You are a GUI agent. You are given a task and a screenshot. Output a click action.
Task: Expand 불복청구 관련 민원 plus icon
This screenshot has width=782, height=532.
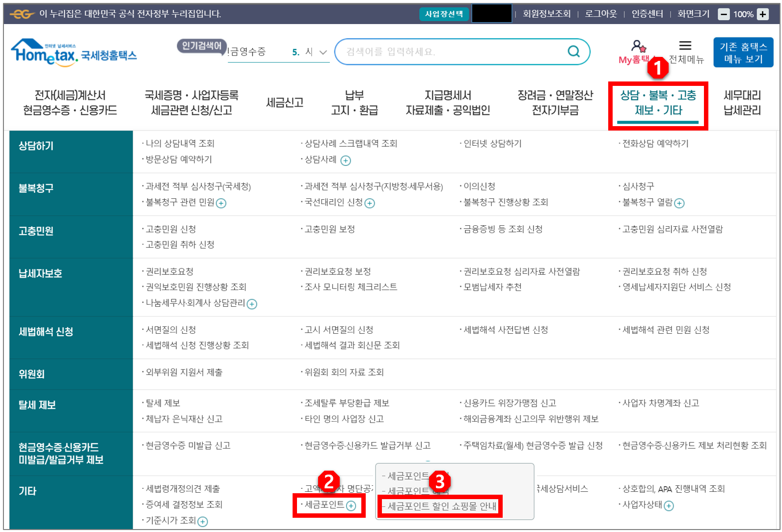[x=221, y=203]
